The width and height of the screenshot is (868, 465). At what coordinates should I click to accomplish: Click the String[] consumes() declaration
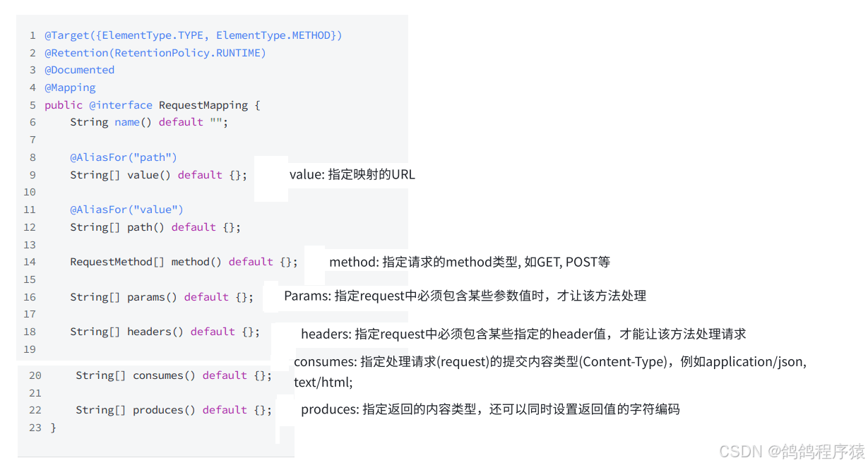pyautogui.click(x=174, y=375)
